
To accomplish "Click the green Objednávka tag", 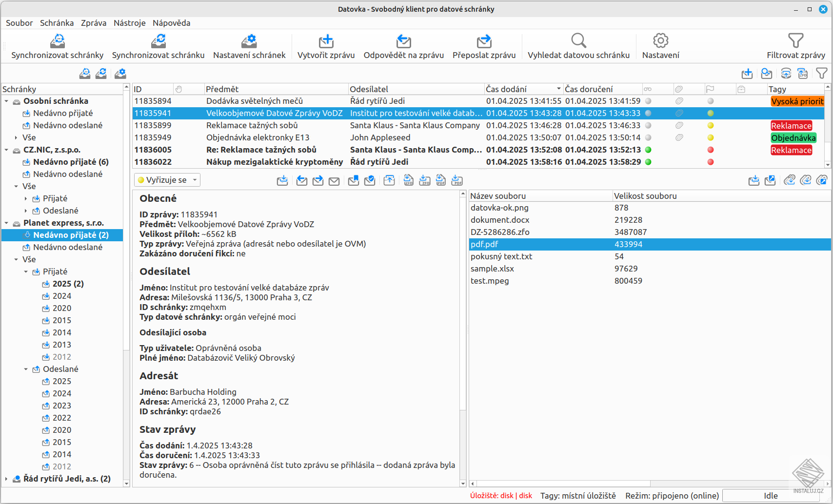I will click(x=793, y=138).
